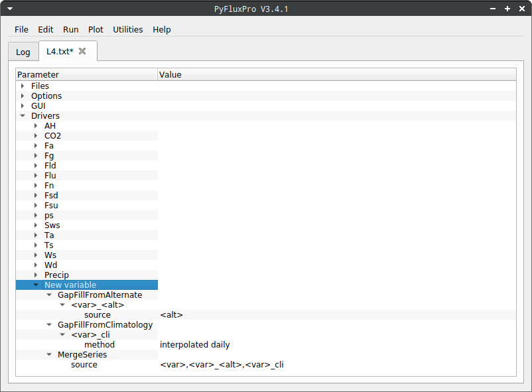This screenshot has height=392, width=532.
Task: Close the PyFluxPro window
Action: 522,9
